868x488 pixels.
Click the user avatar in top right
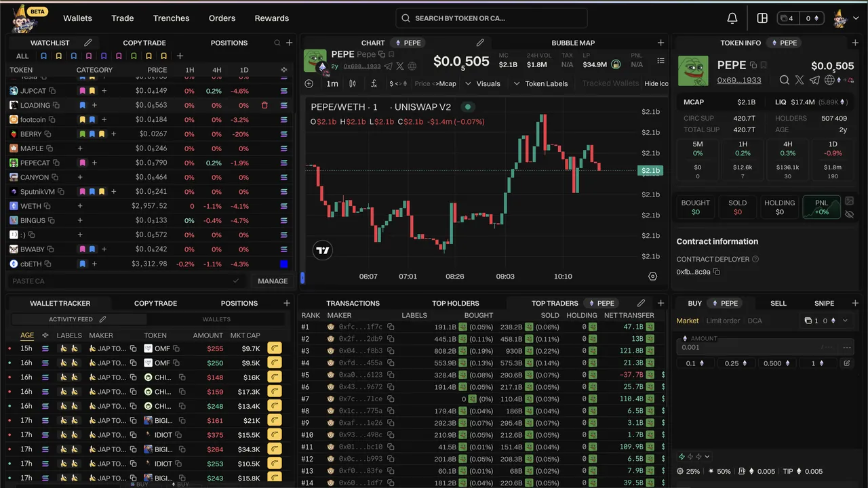pyautogui.click(x=841, y=18)
